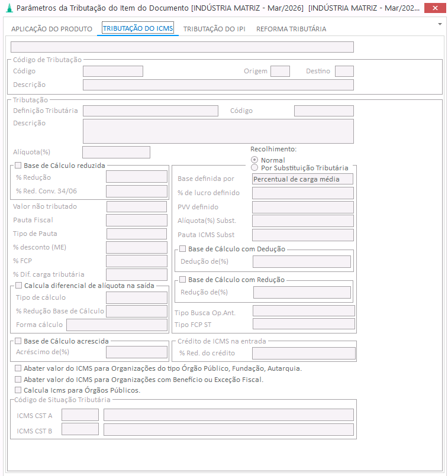This screenshot has height=476, width=448.
Task: Choose Por Substituição Tributária radio option
Action: (x=254, y=167)
